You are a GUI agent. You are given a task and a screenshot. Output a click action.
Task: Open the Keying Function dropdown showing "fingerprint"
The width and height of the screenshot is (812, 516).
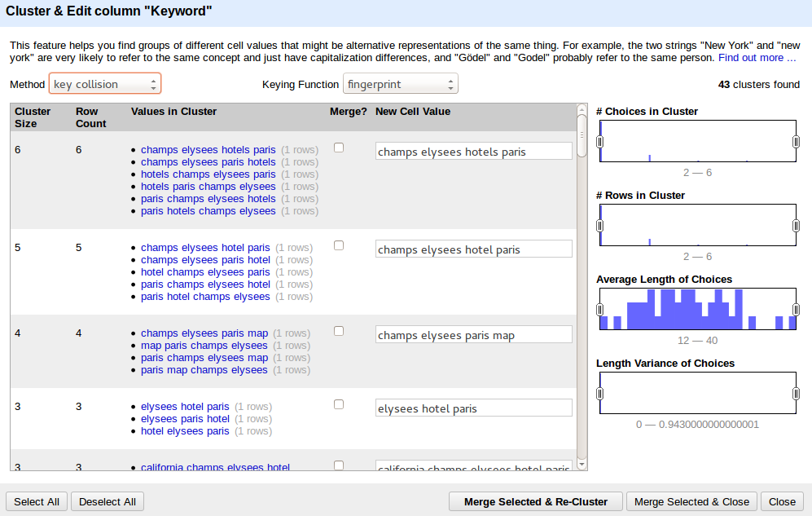pos(400,82)
